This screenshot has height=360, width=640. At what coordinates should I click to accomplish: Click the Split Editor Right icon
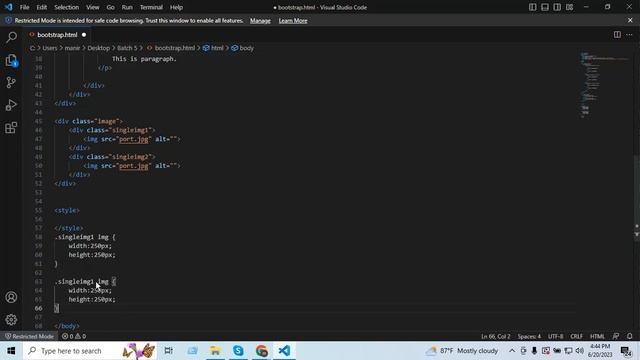click(x=617, y=35)
